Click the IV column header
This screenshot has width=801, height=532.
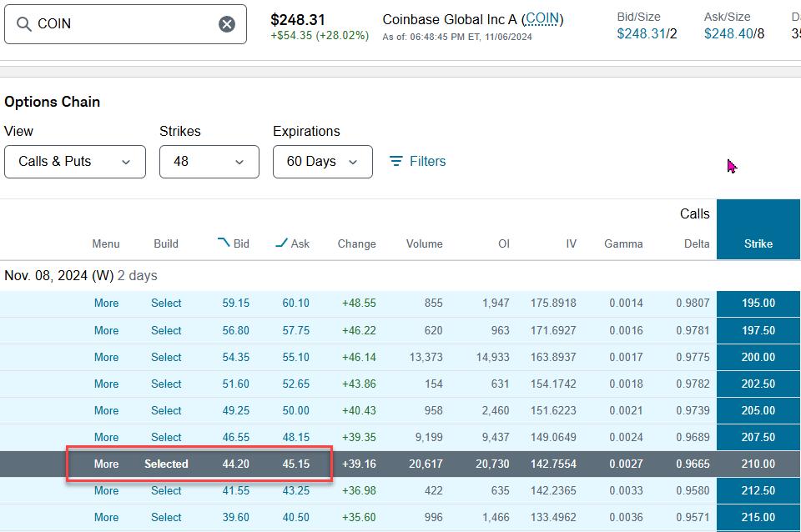[x=571, y=244]
